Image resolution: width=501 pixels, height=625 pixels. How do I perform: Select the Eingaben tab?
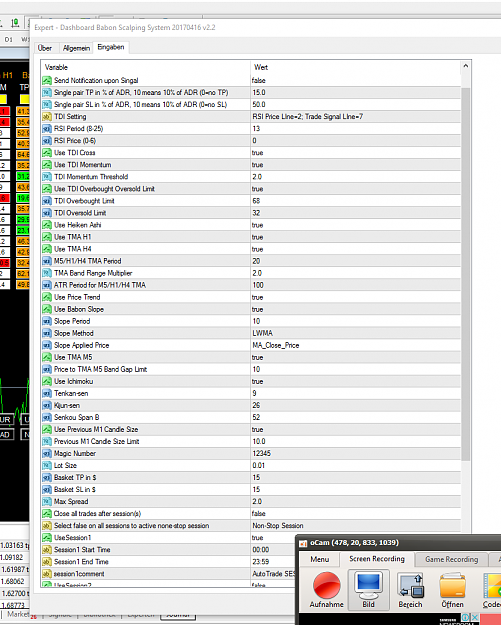111,47
